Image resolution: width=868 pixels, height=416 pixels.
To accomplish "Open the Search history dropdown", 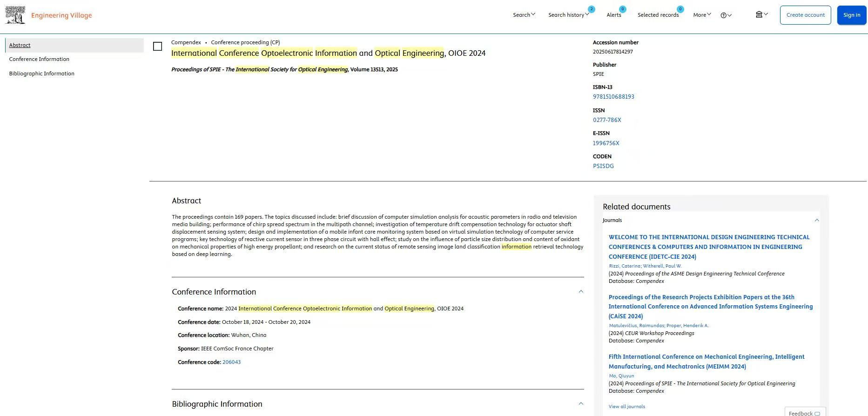I will click(569, 15).
